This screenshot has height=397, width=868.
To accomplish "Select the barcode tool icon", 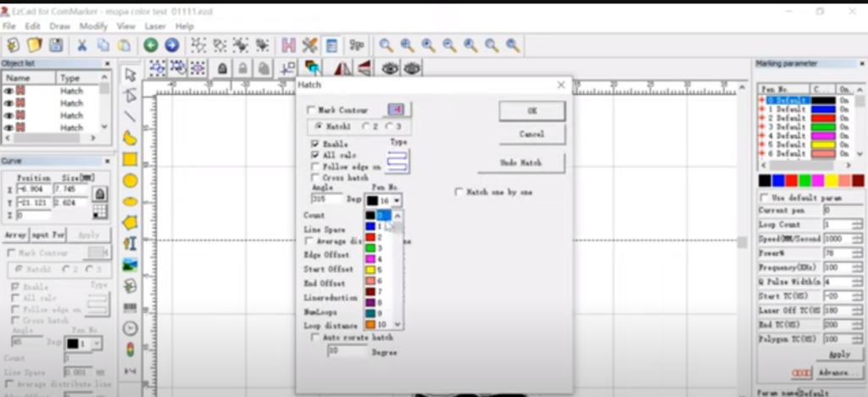I will pos(130,307).
